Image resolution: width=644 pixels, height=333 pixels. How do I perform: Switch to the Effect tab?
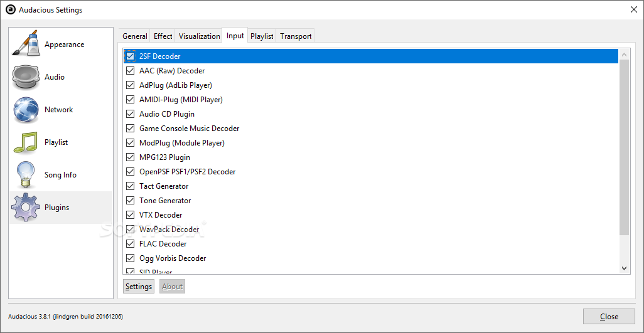163,36
